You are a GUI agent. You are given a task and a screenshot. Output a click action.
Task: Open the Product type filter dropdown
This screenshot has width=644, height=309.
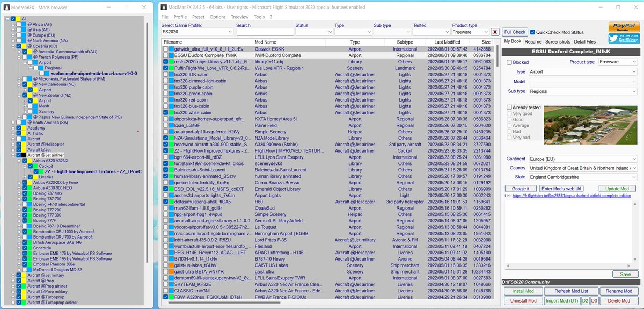click(x=470, y=32)
